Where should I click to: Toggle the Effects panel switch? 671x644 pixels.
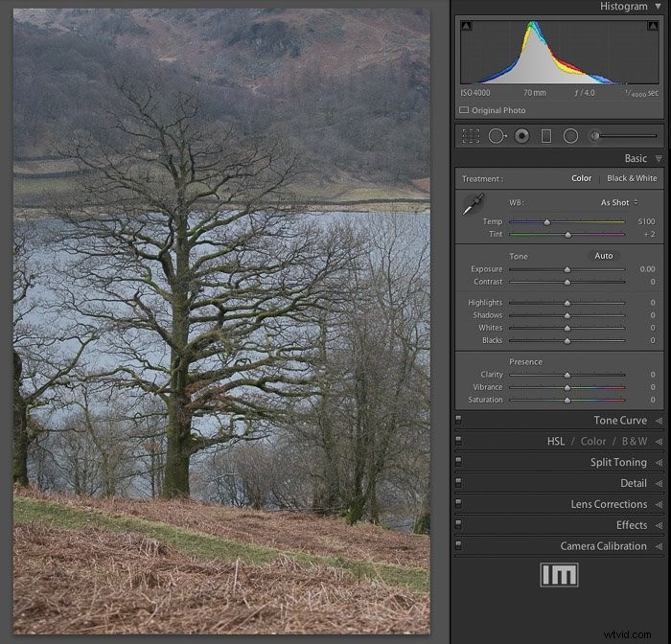coord(458,524)
